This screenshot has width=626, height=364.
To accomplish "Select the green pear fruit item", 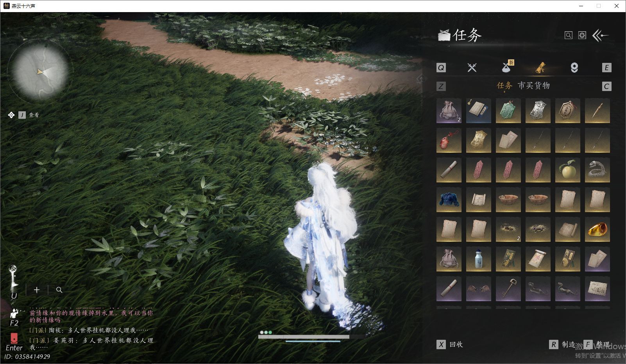I will pyautogui.click(x=568, y=170).
